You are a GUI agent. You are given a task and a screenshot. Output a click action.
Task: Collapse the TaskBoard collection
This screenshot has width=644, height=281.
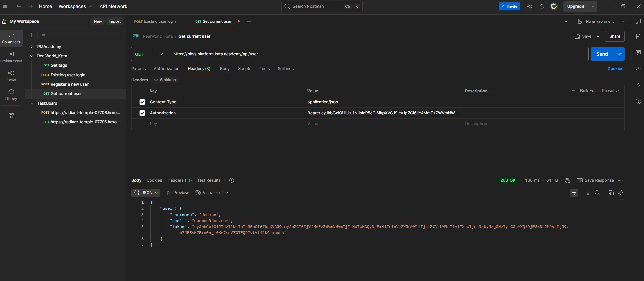[x=32, y=103]
